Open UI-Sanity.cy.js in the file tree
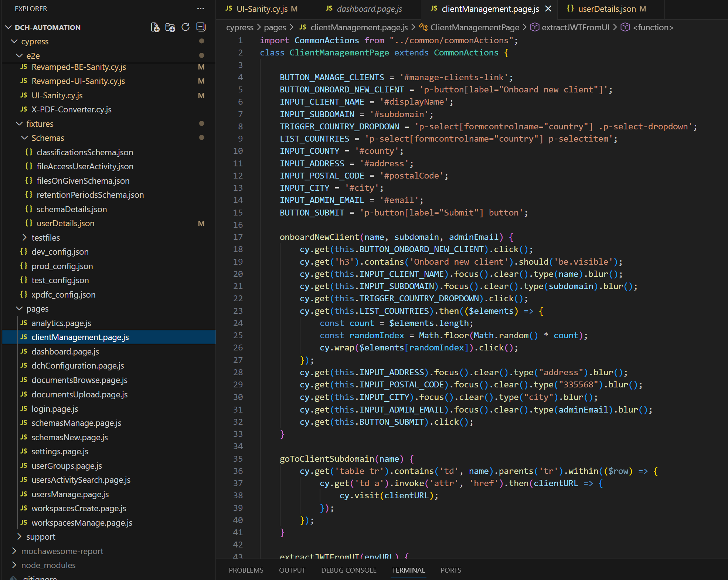Viewport: 728px width, 580px height. point(57,95)
